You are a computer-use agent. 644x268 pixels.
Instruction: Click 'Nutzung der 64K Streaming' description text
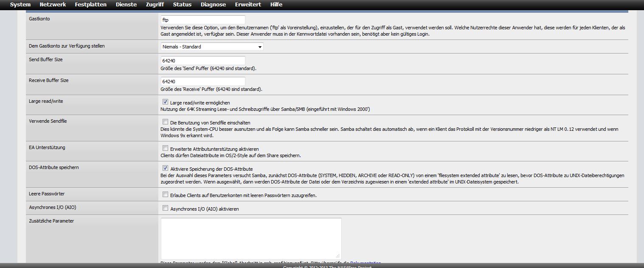tap(265, 110)
